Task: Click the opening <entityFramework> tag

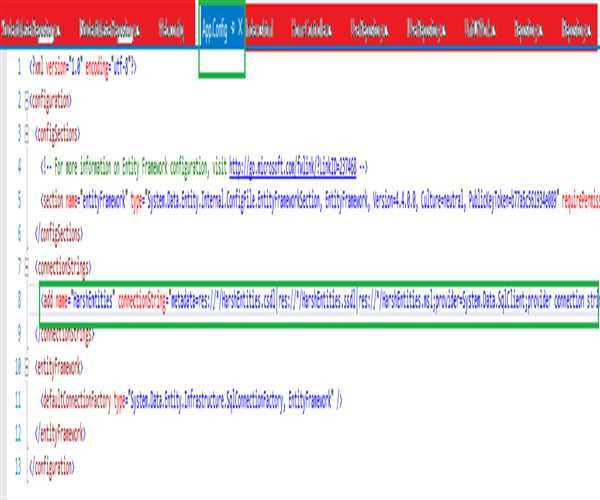Action: (59, 368)
